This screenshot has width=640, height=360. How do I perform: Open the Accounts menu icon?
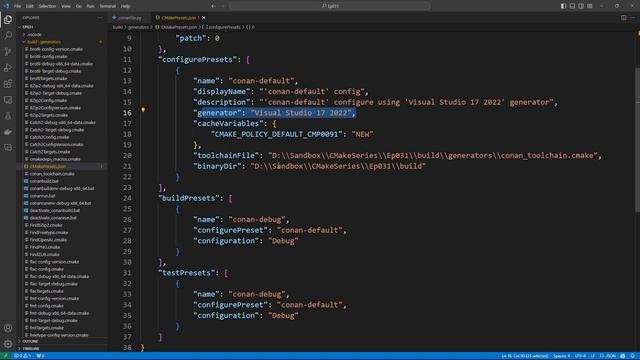(8, 328)
